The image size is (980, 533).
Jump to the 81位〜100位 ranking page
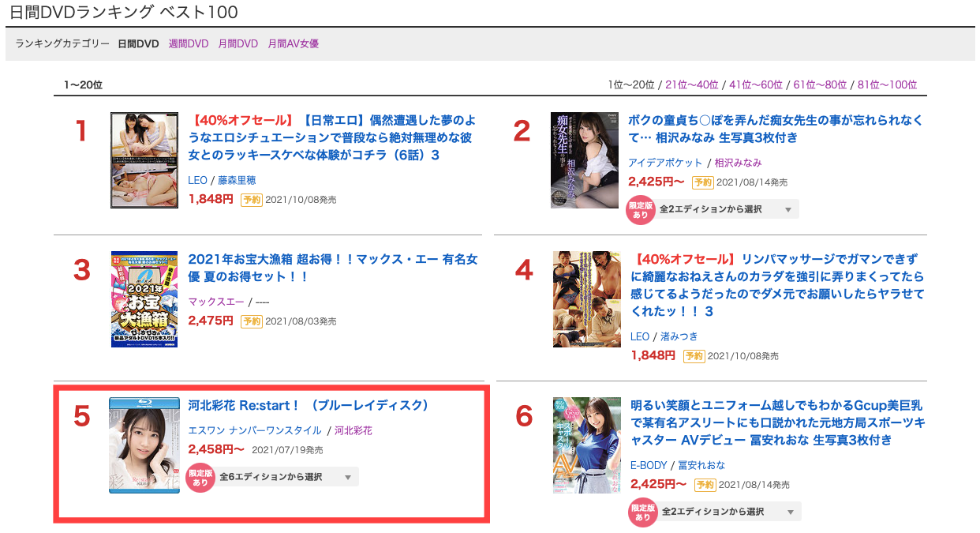(x=887, y=85)
